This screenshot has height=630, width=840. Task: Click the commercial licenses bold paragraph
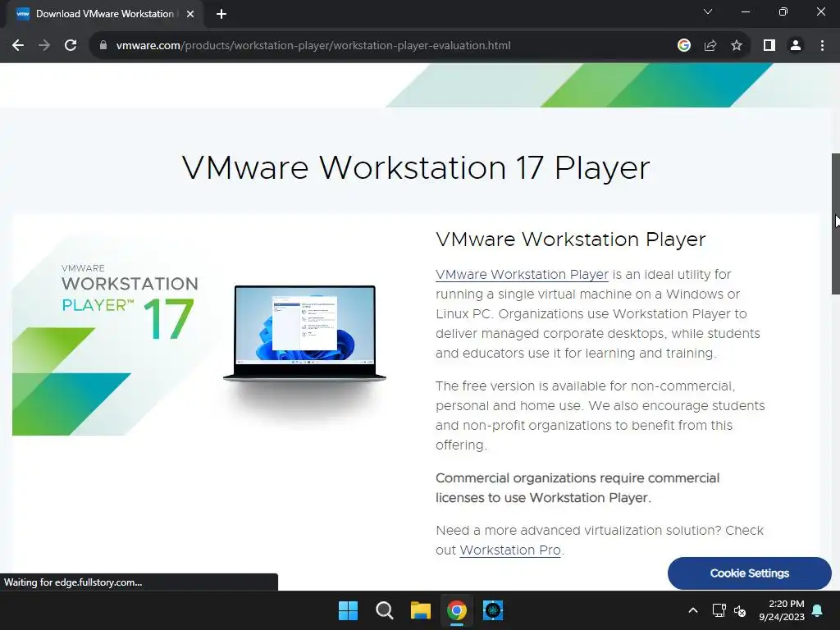577,487
